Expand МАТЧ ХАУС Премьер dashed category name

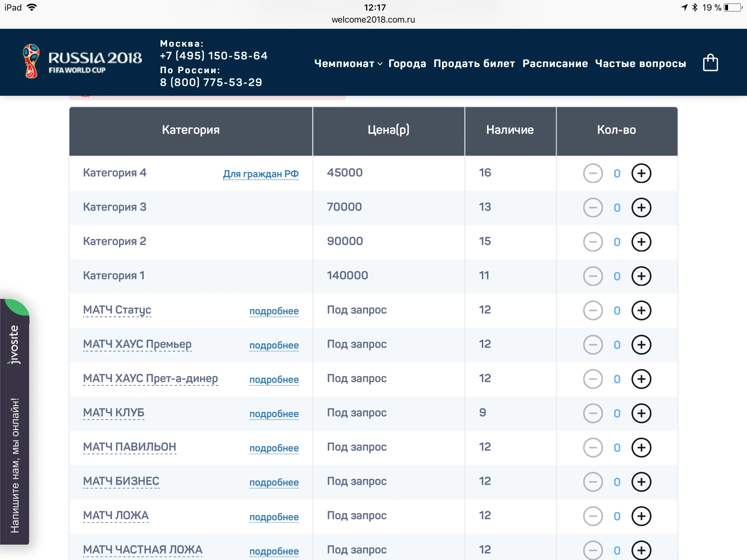tap(137, 344)
